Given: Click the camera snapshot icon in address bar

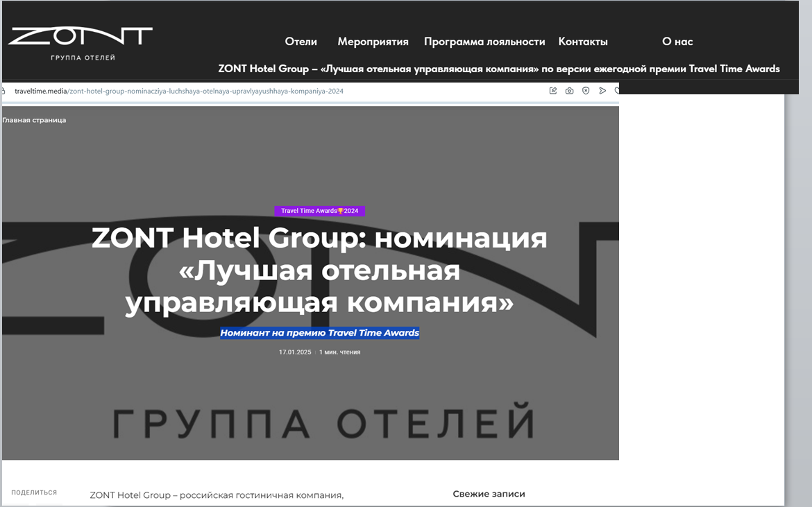Looking at the screenshot, I should [569, 91].
